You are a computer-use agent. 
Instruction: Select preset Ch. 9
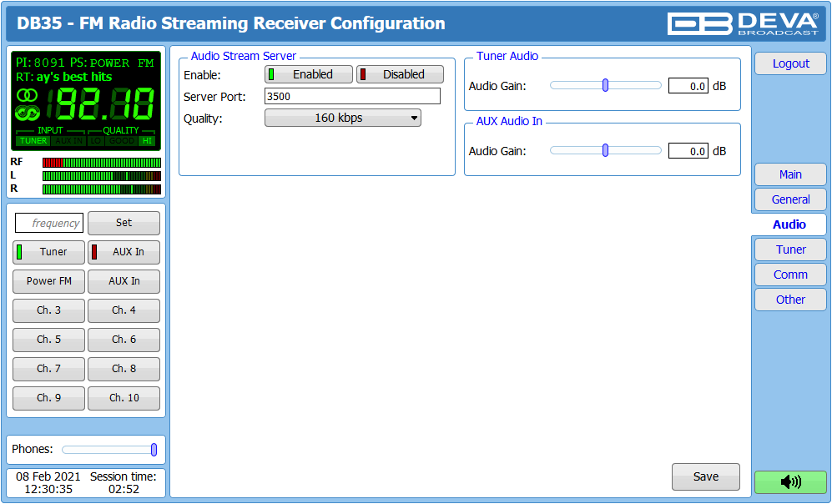point(48,398)
